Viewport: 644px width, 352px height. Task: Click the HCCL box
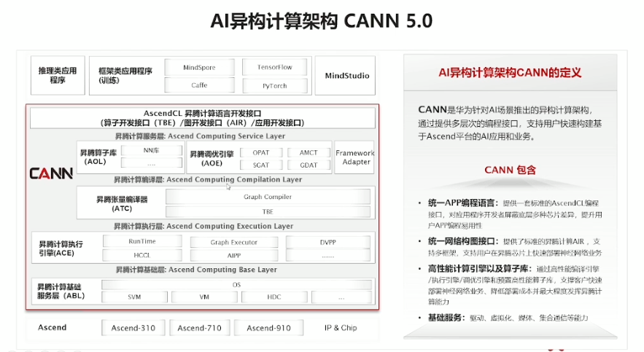pos(142,255)
